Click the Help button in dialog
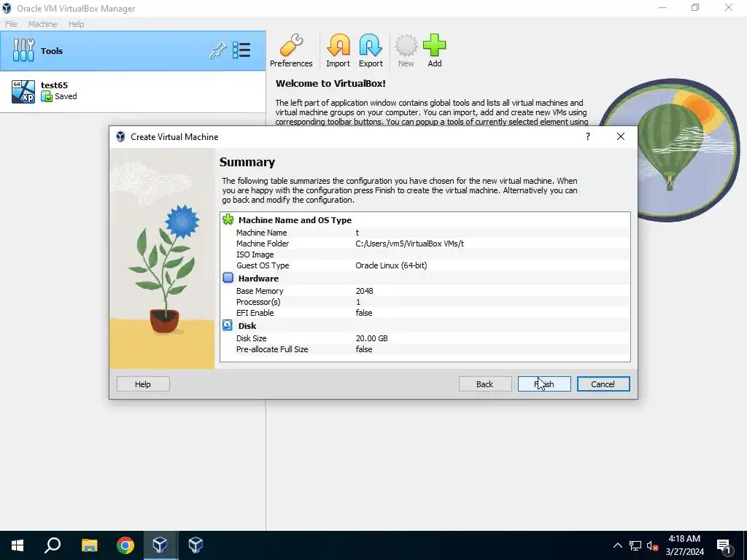The image size is (747, 560). [143, 384]
